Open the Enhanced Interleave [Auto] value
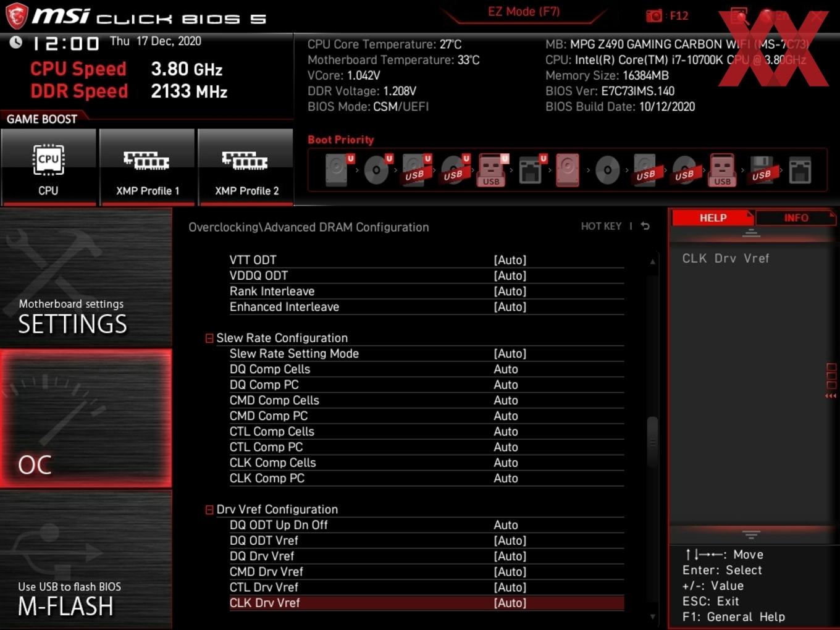Image resolution: width=840 pixels, height=630 pixels. coord(510,307)
